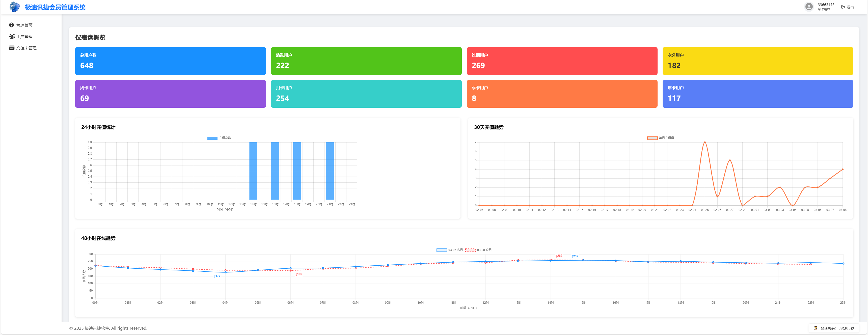Click the 14时 bar in recharge chart
868x335 pixels.
click(x=253, y=171)
